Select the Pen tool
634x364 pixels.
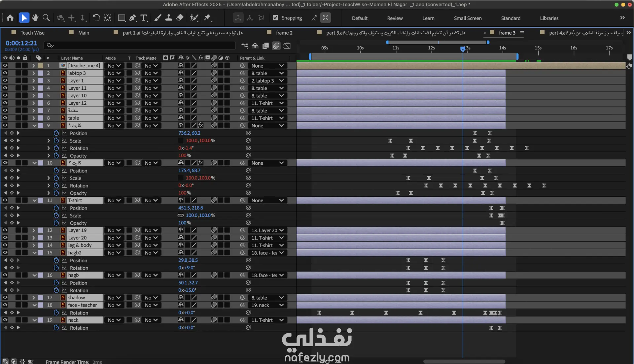coord(133,18)
